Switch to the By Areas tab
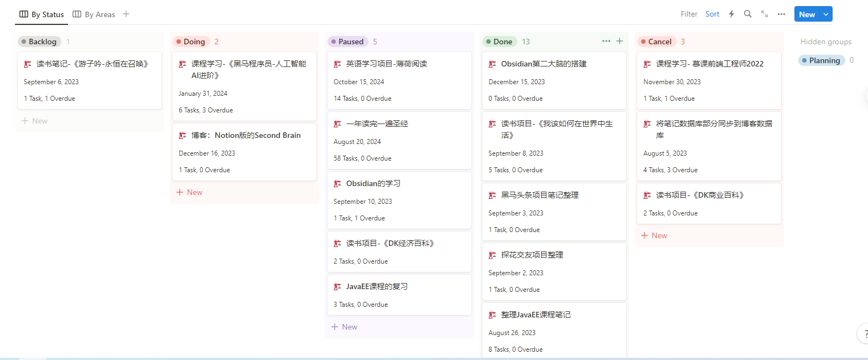 pos(94,14)
